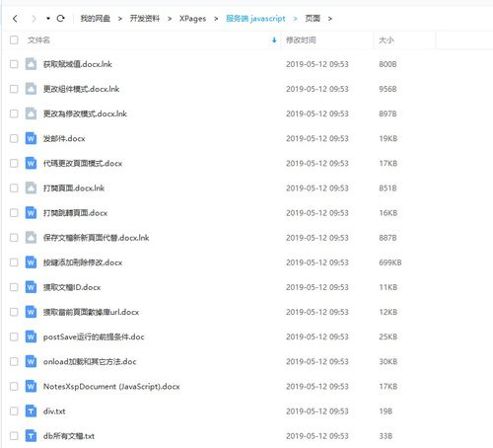This screenshot has height=448, width=493.
Task: Expand chevron after 我的网盘 breadcrumb
Action: 120,19
